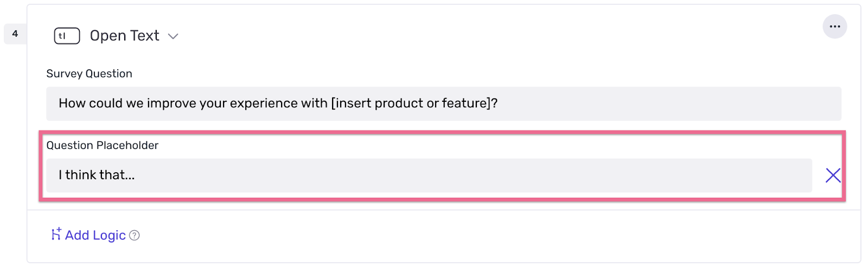Click the Survey Question field label
868x267 pixels.
click(x=89, y=74)
